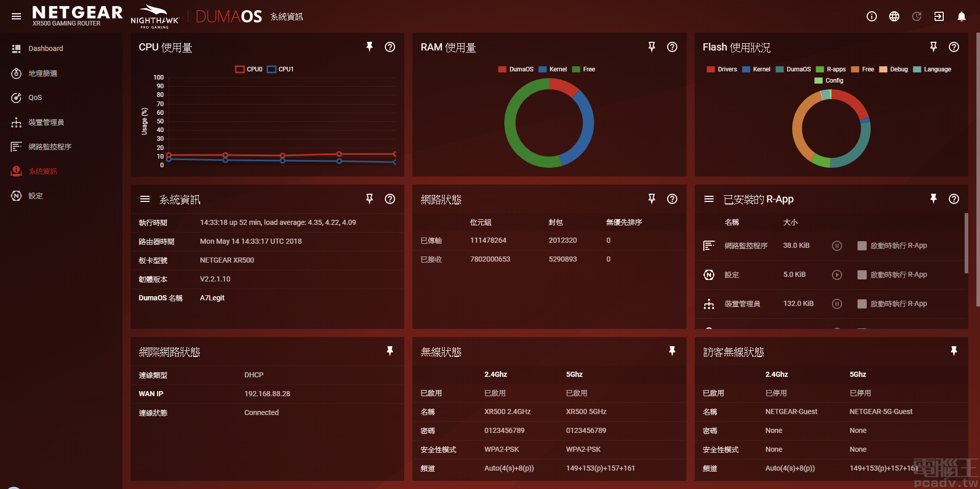Enable 啟動時執行 R-App for 網路監控程序
This screenshot has height=489, width=980.
(862, 246)
